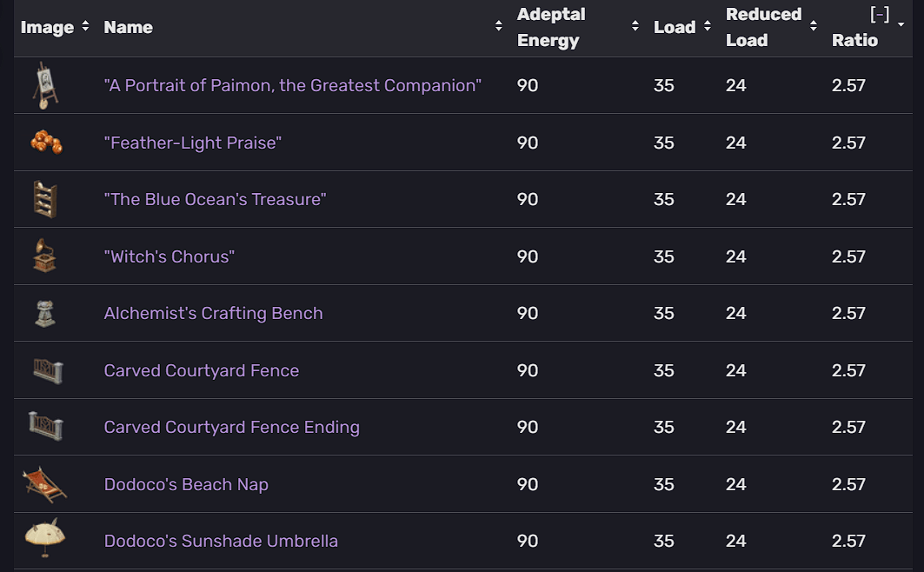The image size is (924, 572).
Task: Open Alchemist's Crafting Bench page link
Action: [213, 313]
